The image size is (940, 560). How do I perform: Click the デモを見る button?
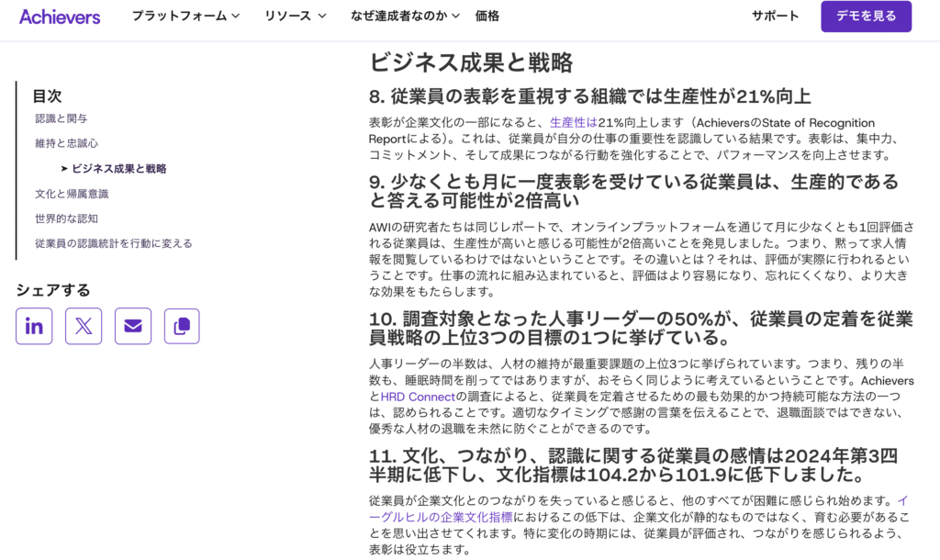coord(867,17)
